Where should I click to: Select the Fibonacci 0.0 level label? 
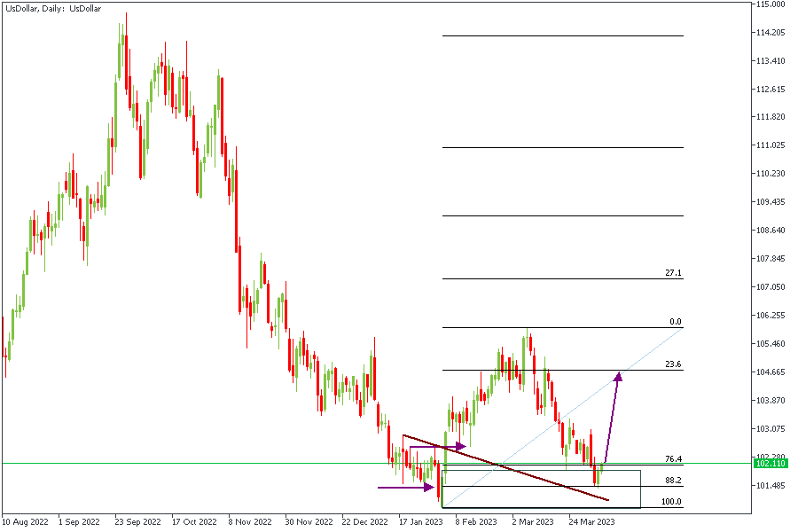(675, 322)
